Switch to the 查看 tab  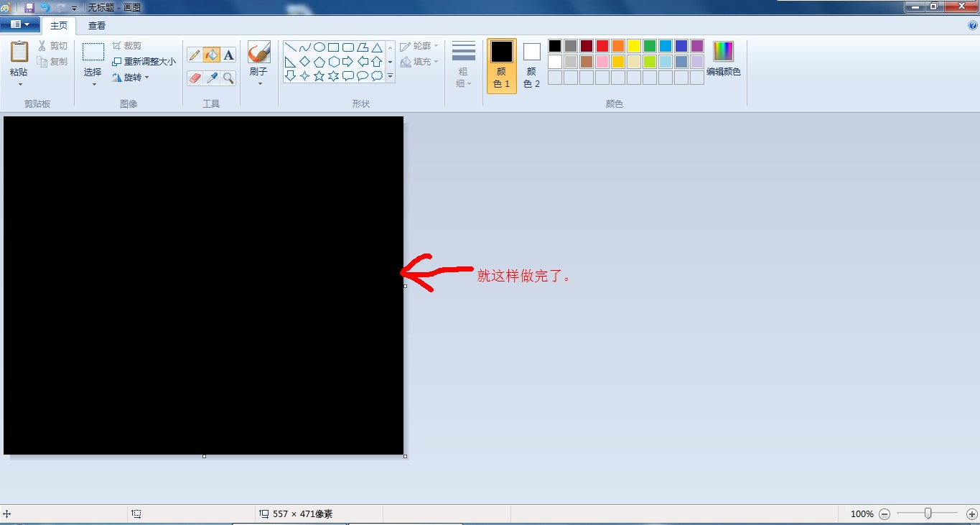point(97,25)
